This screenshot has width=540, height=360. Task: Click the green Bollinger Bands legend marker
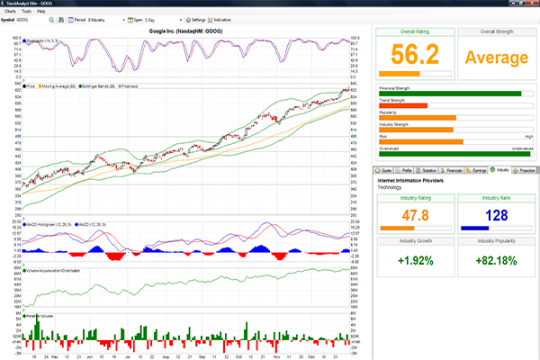click(81, 86)
